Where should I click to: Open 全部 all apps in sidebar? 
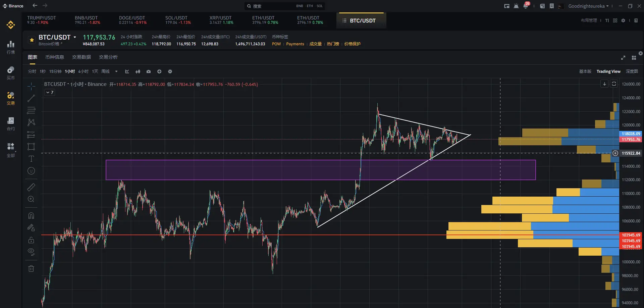coord(11,150)
